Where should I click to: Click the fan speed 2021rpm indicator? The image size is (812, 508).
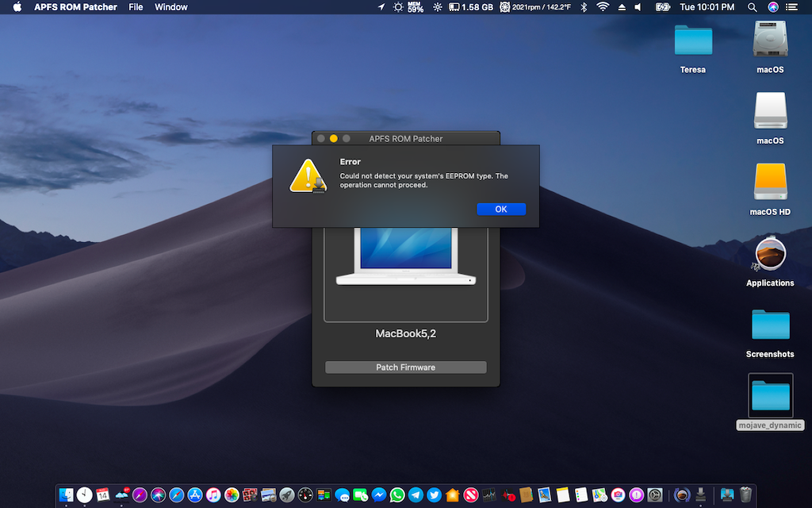point(535,6)
